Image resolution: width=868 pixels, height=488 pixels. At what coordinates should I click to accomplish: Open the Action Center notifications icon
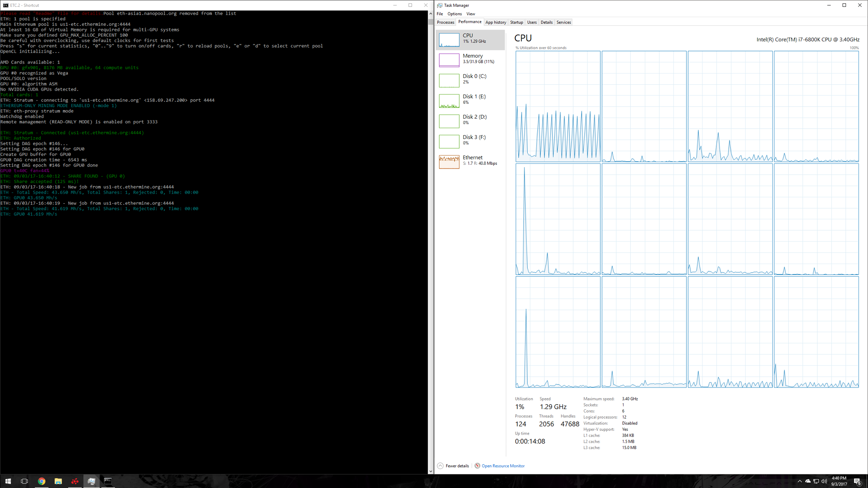(x=857, y=481)
